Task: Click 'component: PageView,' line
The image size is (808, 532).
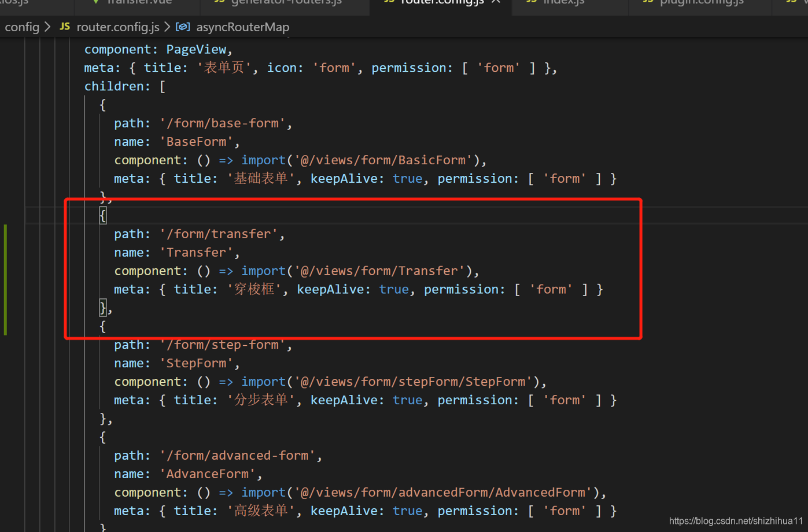Action: pos(158,50)
